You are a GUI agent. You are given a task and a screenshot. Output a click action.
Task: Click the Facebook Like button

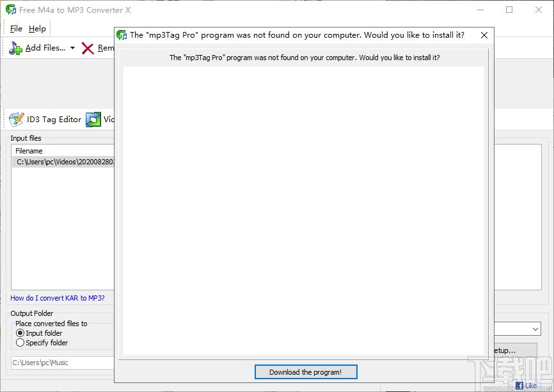pyautogui.click(x=526, y=386)
